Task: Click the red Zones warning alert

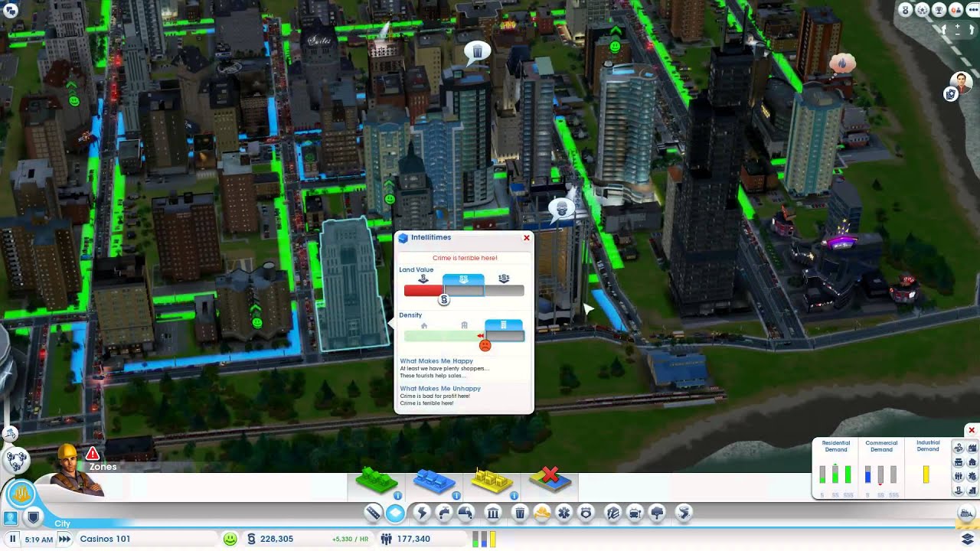Action: pos(93,453)
